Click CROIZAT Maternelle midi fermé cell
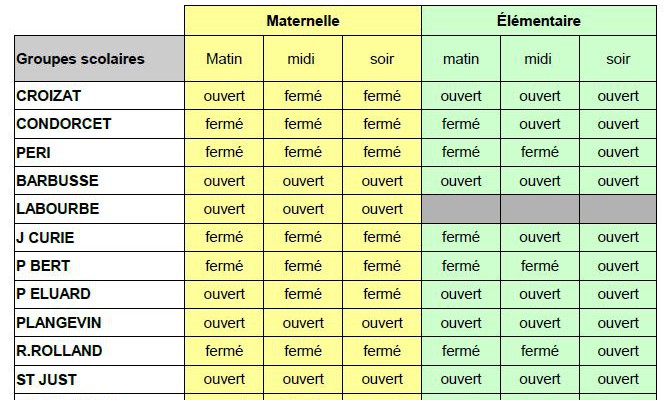Viewport: 669px width, 400px height. (303, 96)
